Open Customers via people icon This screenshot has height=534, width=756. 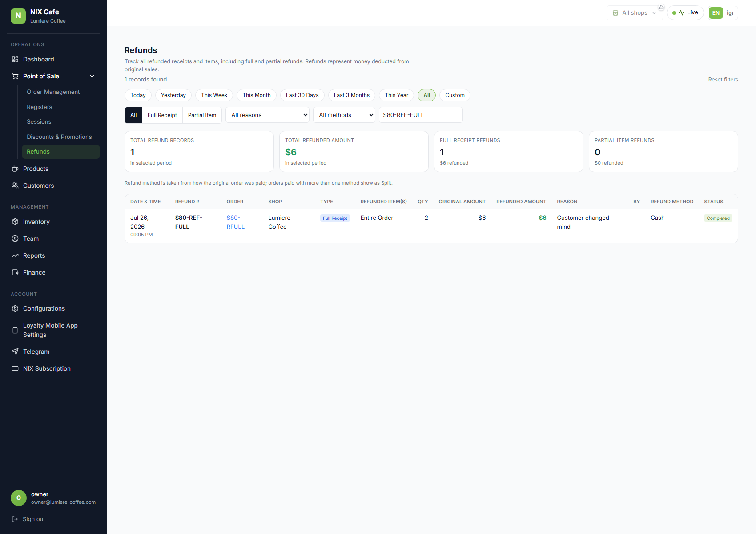[x=15, y=186]
